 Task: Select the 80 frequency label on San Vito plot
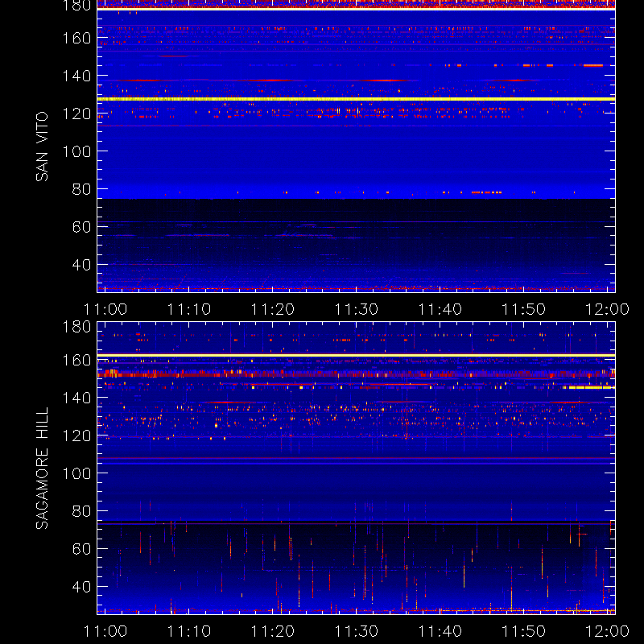coord(81,189)
